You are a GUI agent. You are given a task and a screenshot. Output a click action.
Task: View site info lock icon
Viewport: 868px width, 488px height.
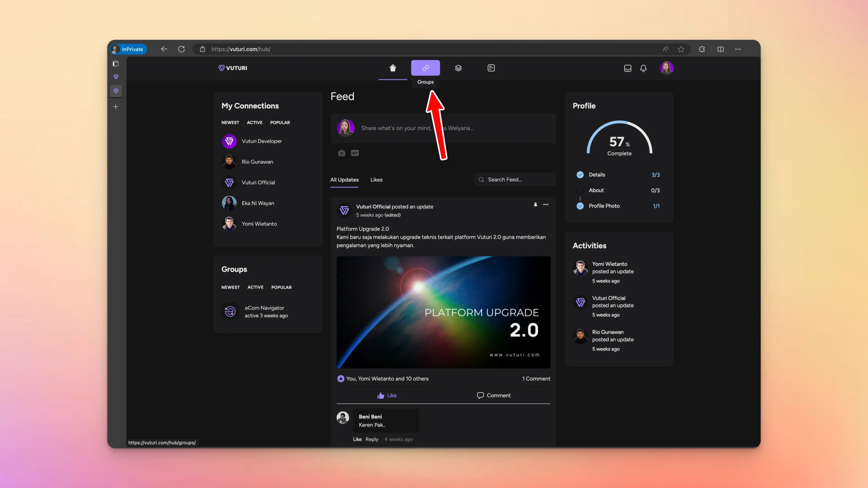click(202, 49)
